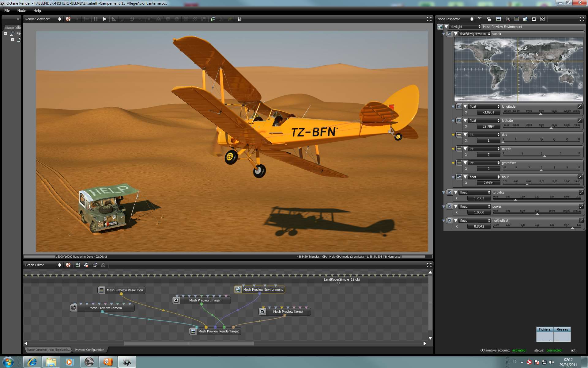Viewport: 588px width, 368px height.
Task: Toggle the edit icon beside hour
Action: coord(580,177)
